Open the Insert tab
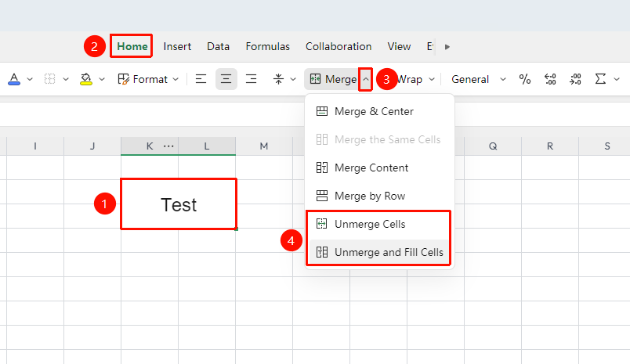630x364 pixels. (x=177, y=46)
